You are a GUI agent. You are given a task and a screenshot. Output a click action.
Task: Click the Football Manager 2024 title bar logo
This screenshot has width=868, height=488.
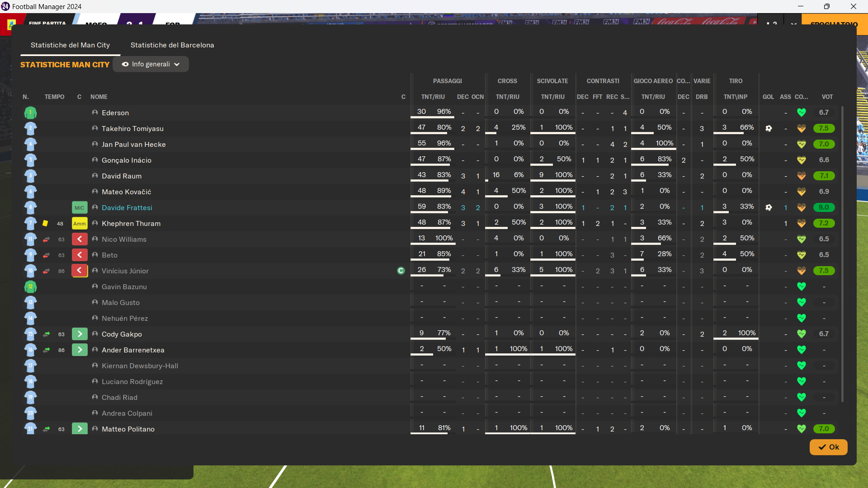[5, 6]
